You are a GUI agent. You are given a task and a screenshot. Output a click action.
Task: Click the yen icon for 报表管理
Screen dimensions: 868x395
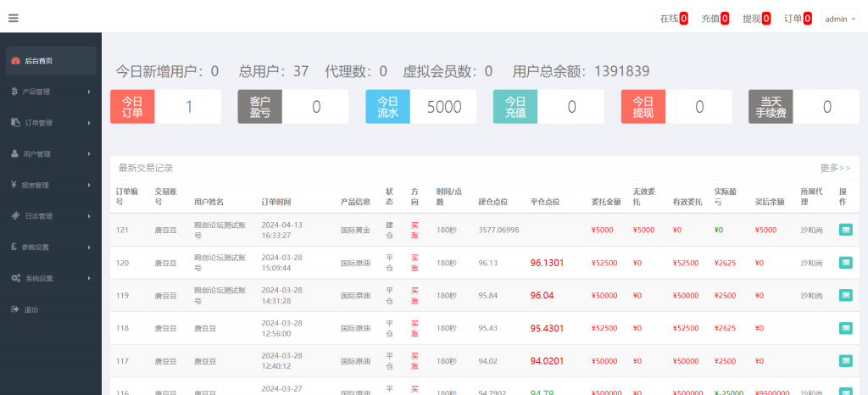pyautogui.click(x=14, y=185)
